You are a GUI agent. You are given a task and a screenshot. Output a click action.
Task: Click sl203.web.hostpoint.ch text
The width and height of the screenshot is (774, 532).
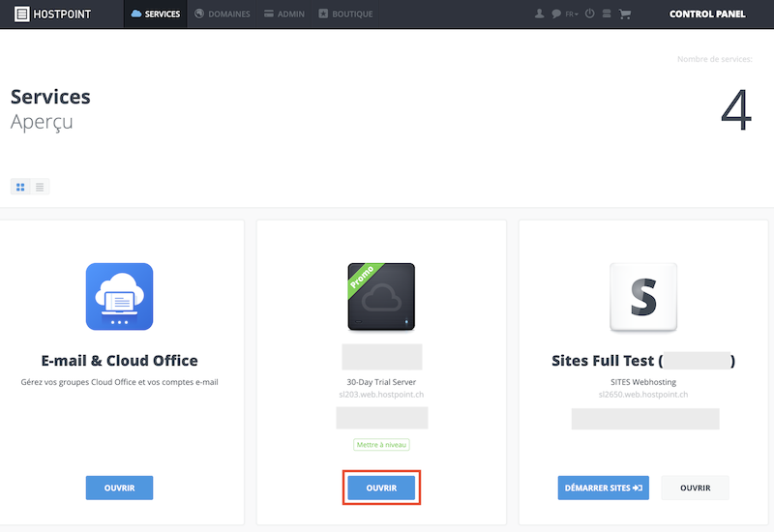381,395
